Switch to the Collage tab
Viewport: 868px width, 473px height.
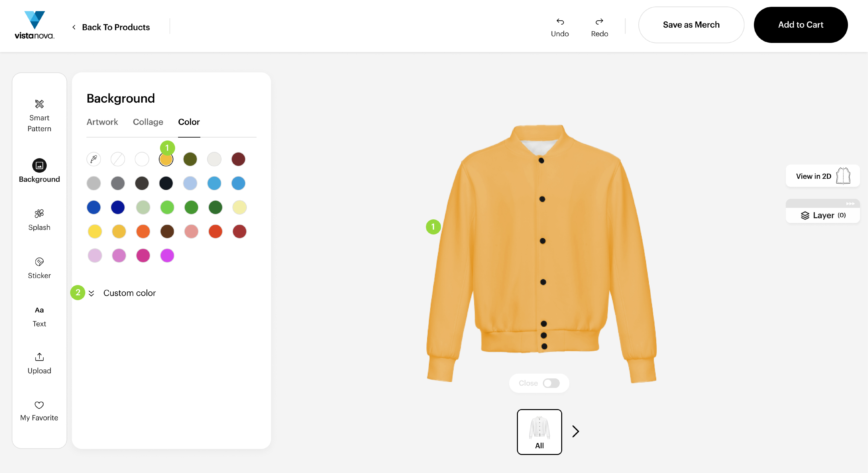[x=148, y=122]
